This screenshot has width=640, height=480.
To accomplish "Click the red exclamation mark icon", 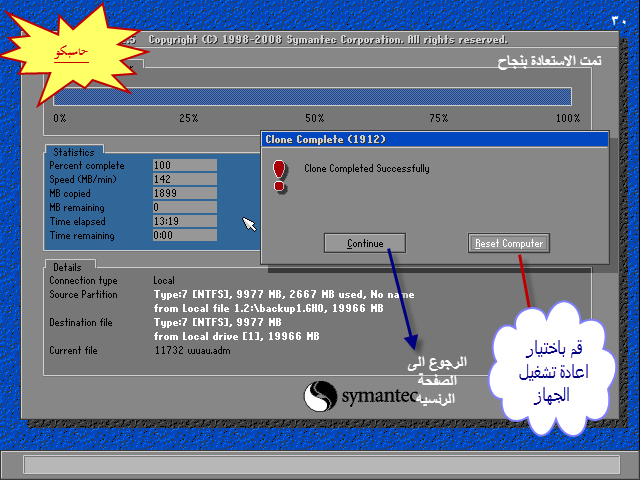I will (x=280, y=176).
